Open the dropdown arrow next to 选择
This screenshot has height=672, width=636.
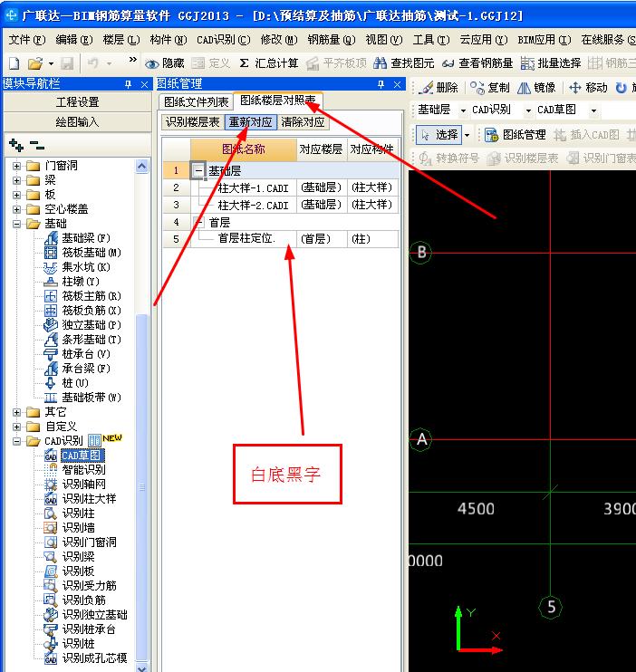tap(467, 136)
